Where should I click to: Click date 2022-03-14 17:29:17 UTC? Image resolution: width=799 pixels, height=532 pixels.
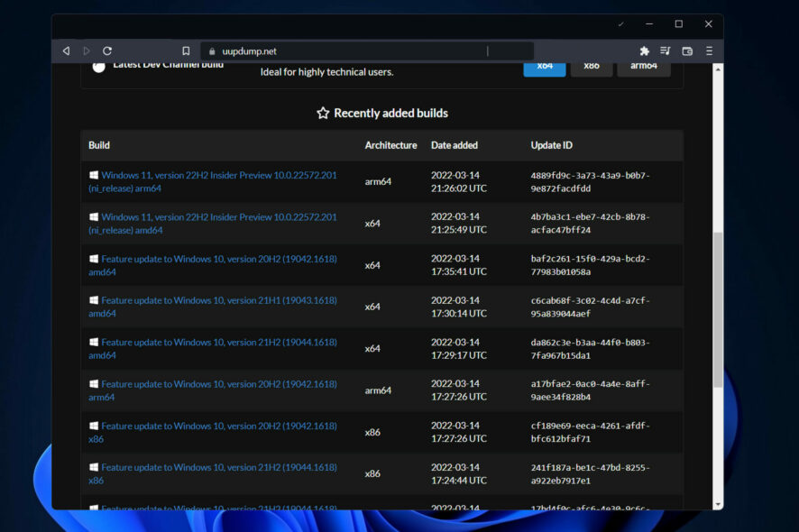pos(459,349)
